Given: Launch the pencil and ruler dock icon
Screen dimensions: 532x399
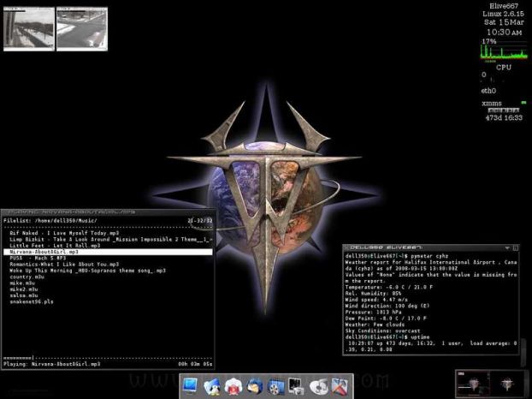Looking at the screenshot, I should tap(340, 386).
